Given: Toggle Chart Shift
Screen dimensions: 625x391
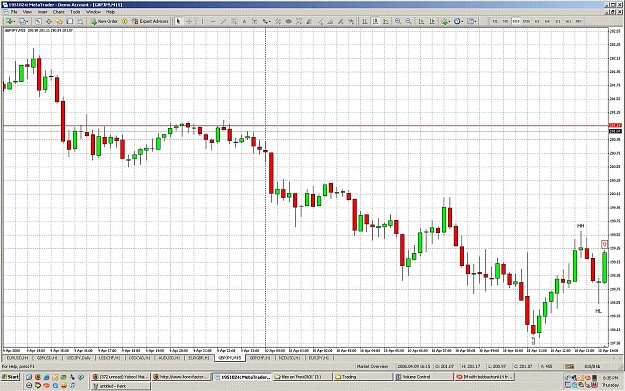Looking at the screenshot, I should click(432, 22).
